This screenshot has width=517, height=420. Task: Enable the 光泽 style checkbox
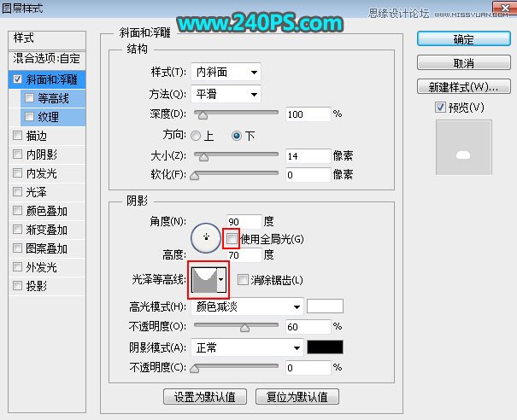[x=17, y=192]
